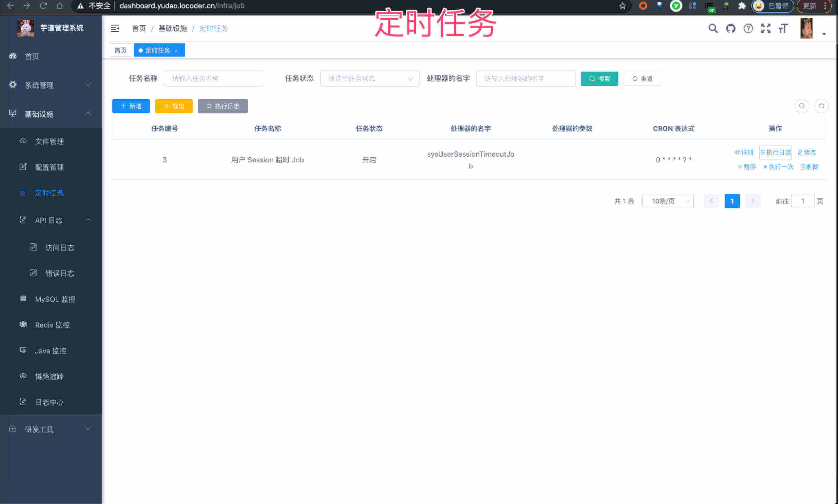Toggle the table search magnifier icon
Screen dimensions: 838x504
[802, 106]
